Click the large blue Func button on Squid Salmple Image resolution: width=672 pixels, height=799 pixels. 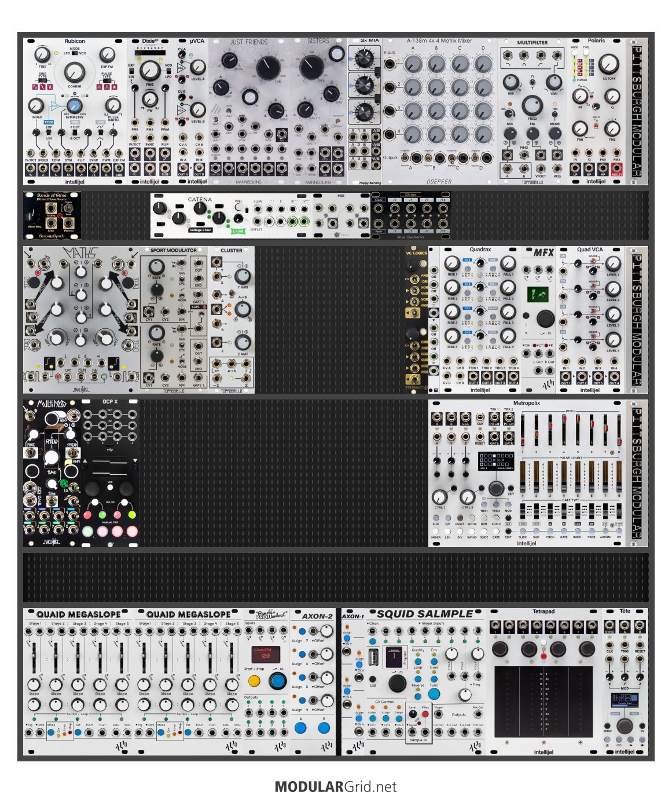pyautogui.click(x=434, y=694)
